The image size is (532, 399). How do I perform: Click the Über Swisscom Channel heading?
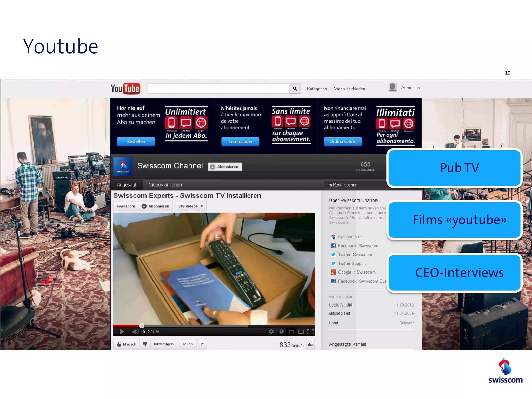pyautogui.click(x=354, y=201)
